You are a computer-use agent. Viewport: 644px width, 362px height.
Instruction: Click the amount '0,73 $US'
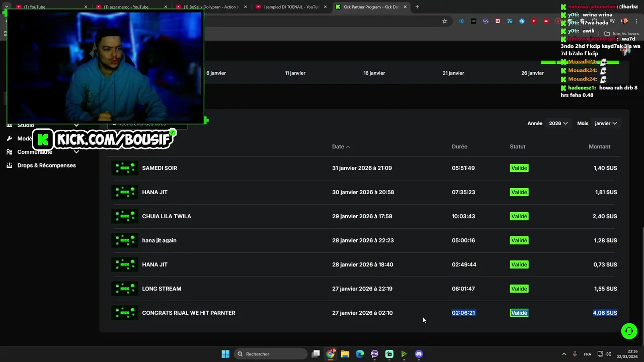(605, 264)
